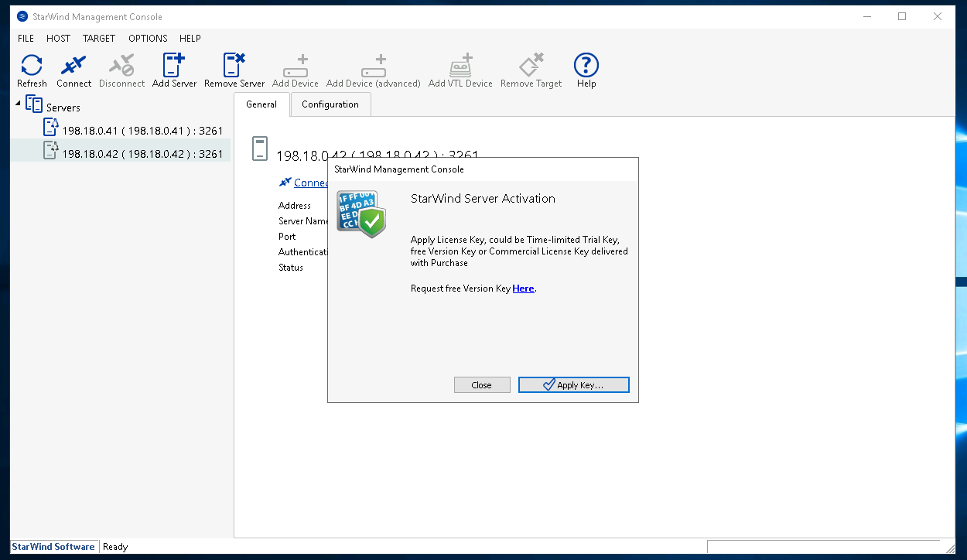Switch to the Configuration tab
The width and height of the screenshot is (967, 560).
pos(330,104)
